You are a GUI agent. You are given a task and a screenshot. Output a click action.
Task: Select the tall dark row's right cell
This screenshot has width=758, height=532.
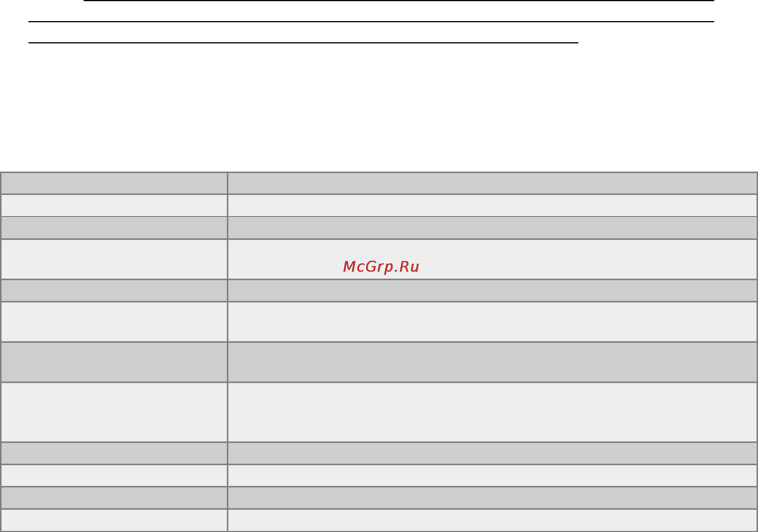(x=492, y=362)
